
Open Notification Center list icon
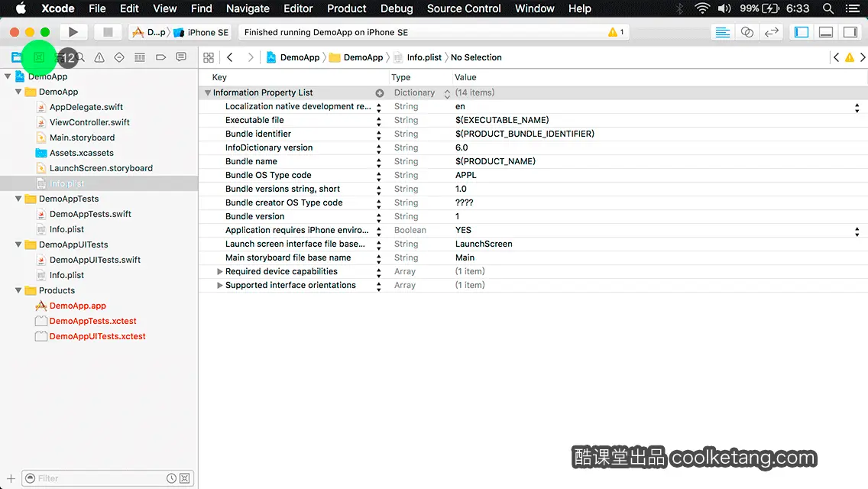pos(853,8)
